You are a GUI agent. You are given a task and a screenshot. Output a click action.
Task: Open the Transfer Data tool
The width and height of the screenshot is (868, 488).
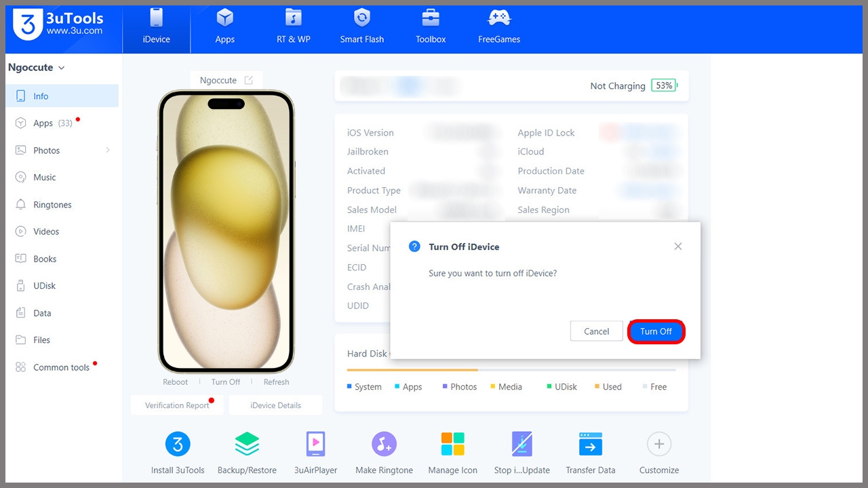coord(591,445)
